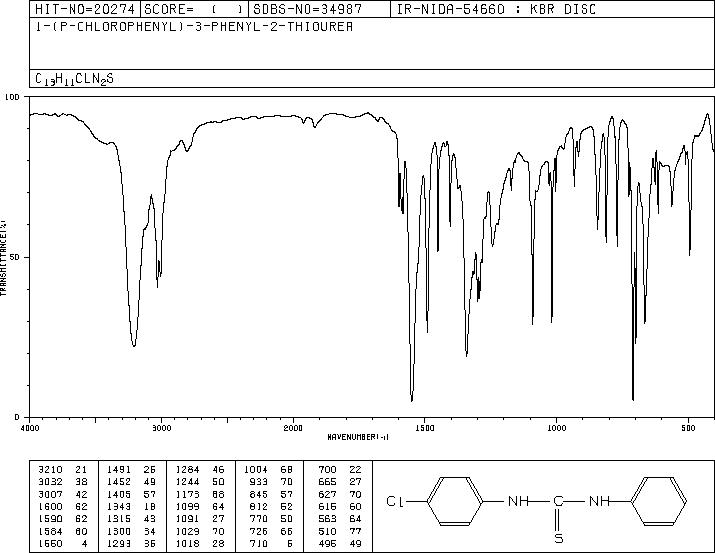Select peak table value 627
Viewport: 715px width, 553px height.
pos(327,494)
